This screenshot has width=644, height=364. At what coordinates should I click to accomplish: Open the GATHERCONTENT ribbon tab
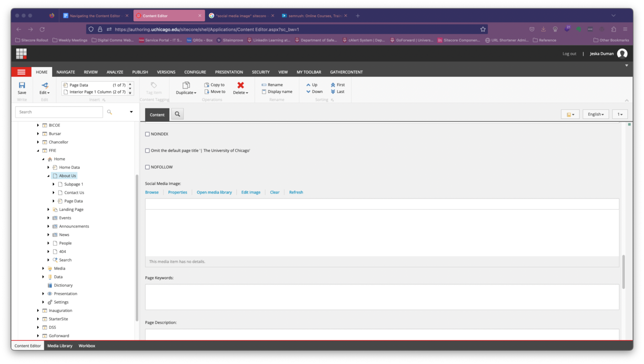(x=346, y=72)
